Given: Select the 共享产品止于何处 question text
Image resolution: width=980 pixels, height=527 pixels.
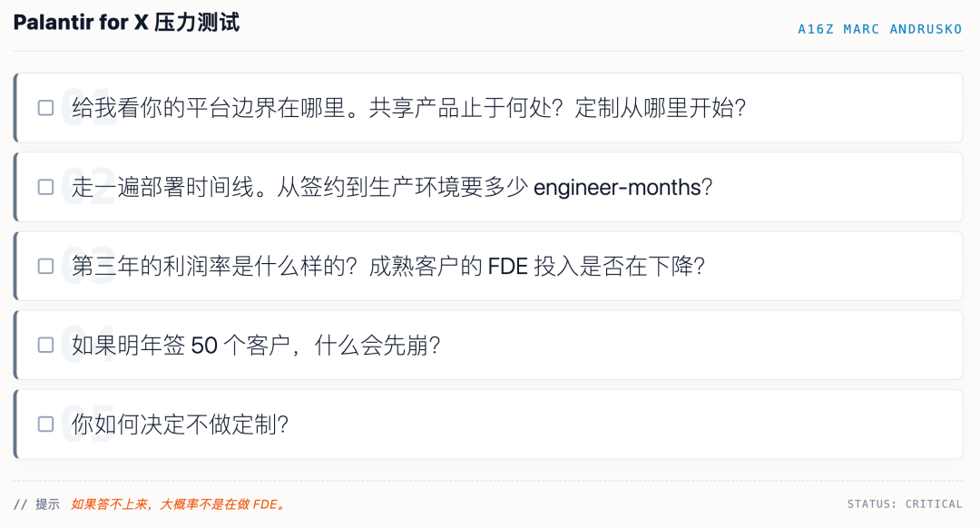Looking at the screenshot, I should coord(408,108).
